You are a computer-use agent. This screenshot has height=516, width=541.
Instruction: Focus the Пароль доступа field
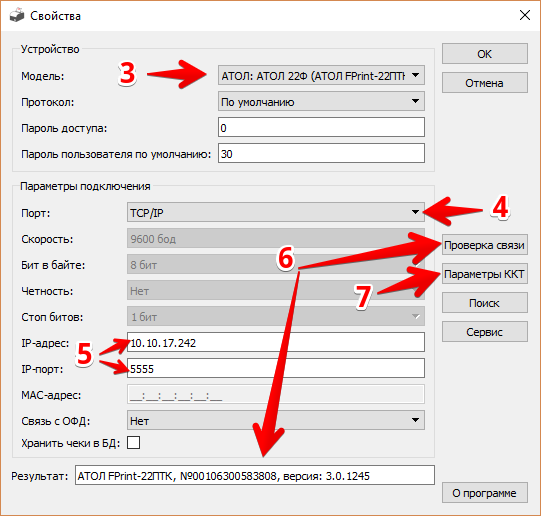pos(321,127)
